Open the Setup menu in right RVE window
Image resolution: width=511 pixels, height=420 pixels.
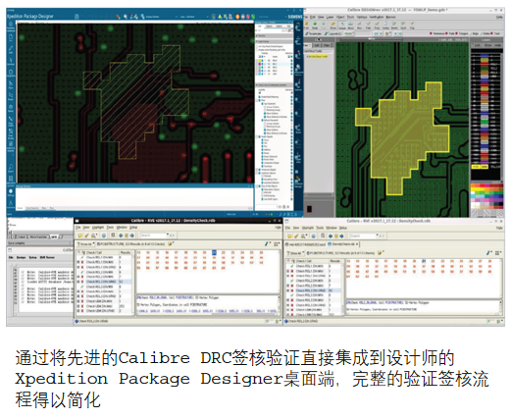click(343, 228)
